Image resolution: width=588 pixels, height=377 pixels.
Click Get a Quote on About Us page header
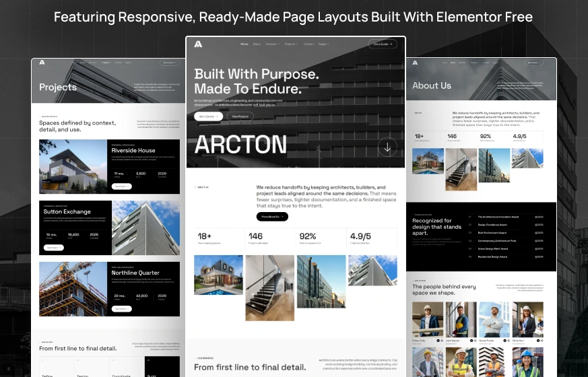pos(533,63)
